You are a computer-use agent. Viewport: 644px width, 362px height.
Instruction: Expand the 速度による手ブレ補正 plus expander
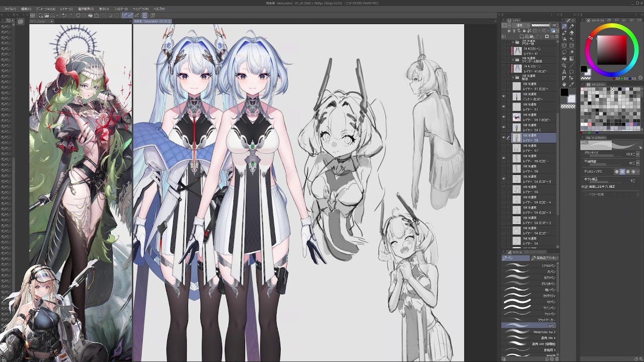[582, 187]
